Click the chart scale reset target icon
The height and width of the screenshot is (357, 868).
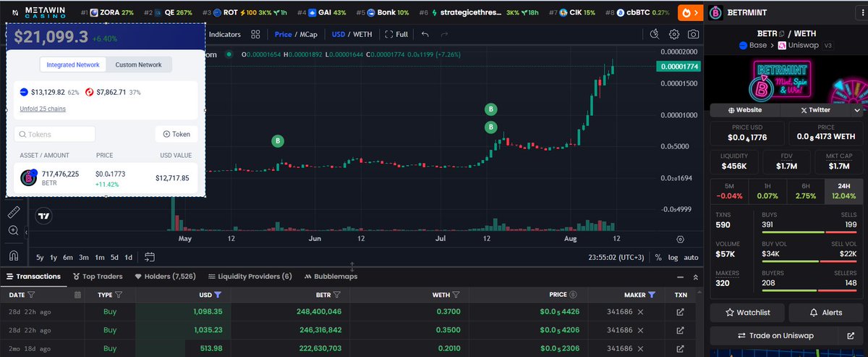pyautogui.click(x=680, y=238)
